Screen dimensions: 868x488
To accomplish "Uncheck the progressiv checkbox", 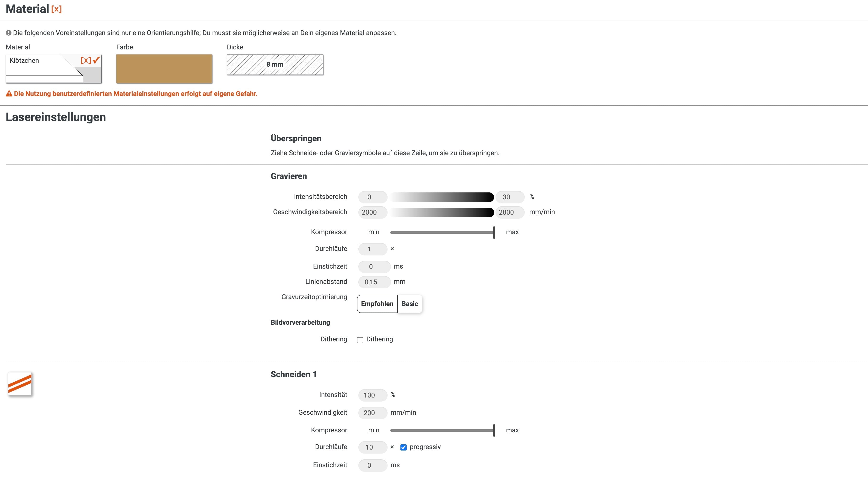I will click(x=403, y=447).
